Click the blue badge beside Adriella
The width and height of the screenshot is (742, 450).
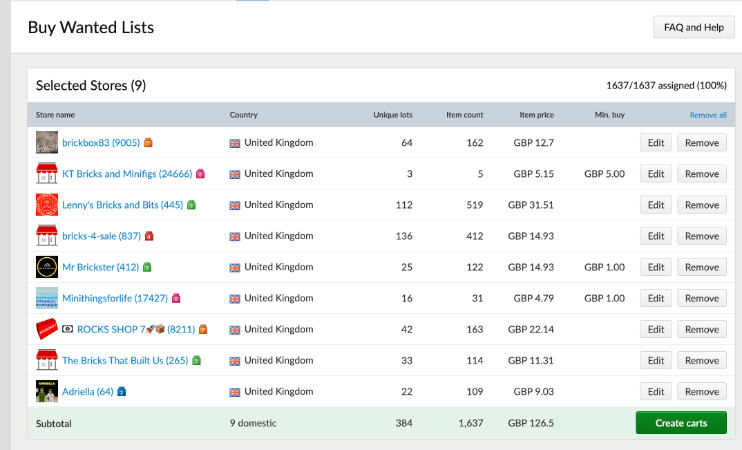tap(122, 391)
